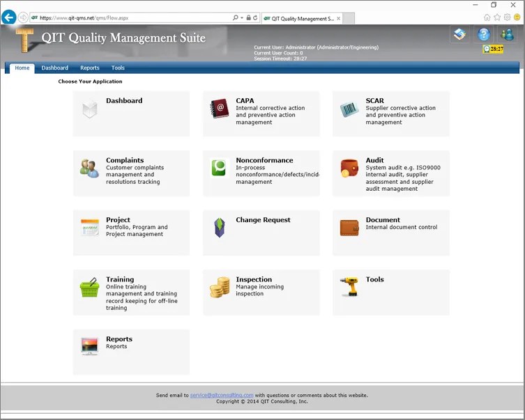
Task: Click the Document brown wallet icon
Action: point(349,228)
